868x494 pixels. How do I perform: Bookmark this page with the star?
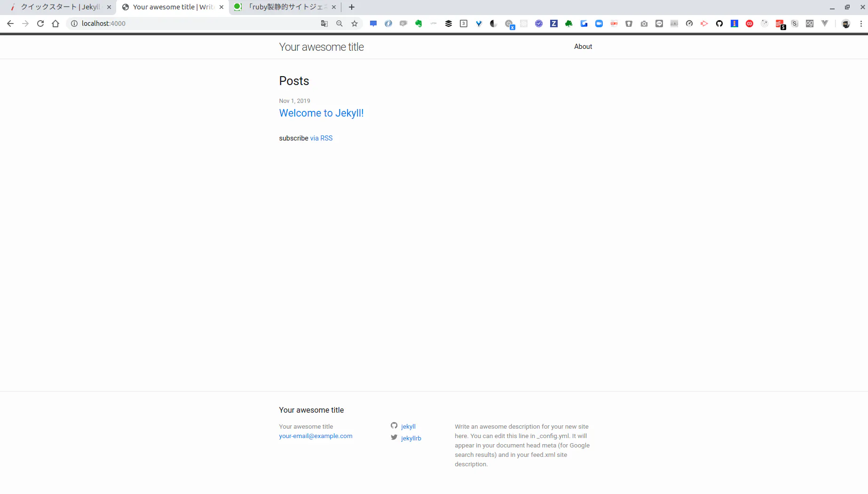tap(354, 23)
